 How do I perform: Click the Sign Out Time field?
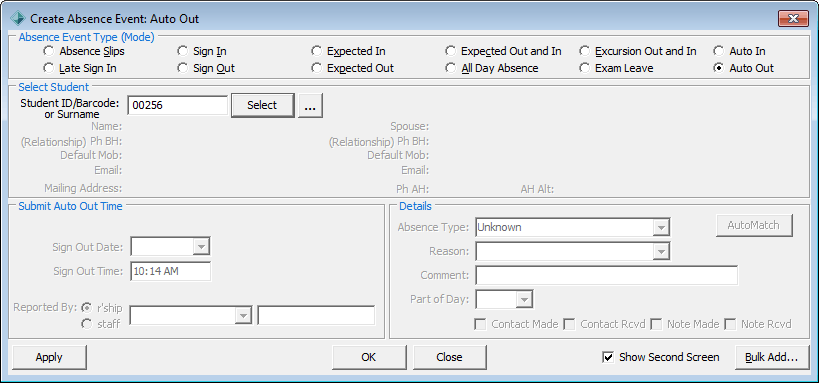tap(171, 271)
